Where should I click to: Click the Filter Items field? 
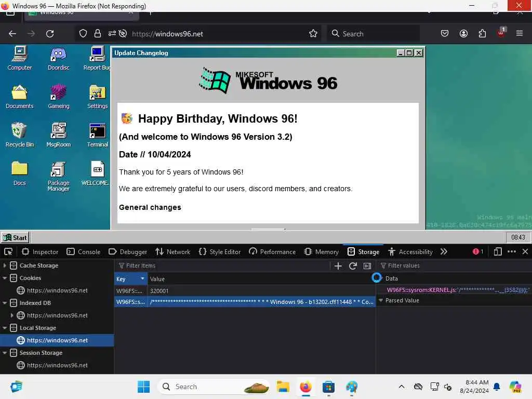222,265
